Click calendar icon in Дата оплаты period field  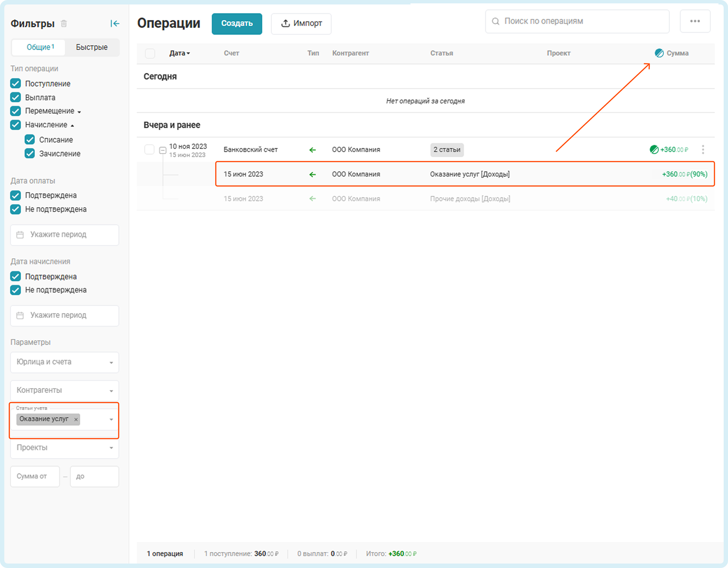pyautogui.click(x=20, y=235)
